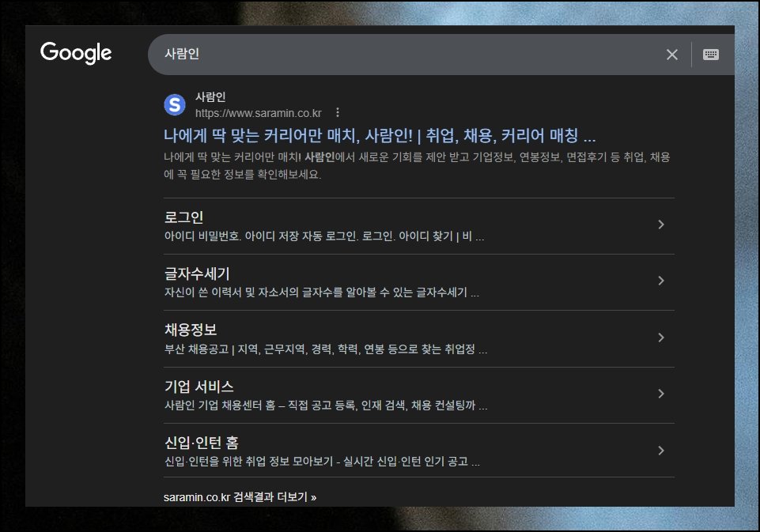This screenshot has width=760, height=532.
Task: Click the 자신이 쓴 이력서 description text
Action: point(321,292)
